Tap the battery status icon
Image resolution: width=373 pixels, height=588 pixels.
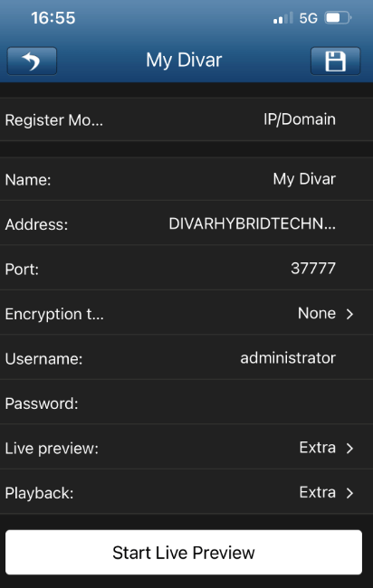[x=338, y=17]
